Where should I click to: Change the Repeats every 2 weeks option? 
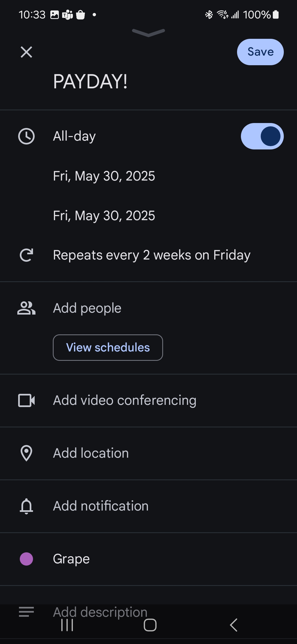[152, 255]
